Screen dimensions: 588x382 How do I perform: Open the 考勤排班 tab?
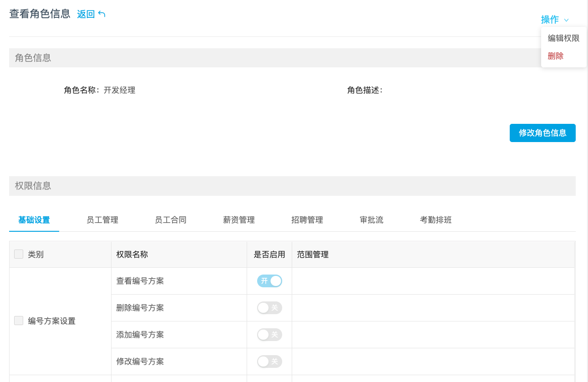tap(436, 220)
